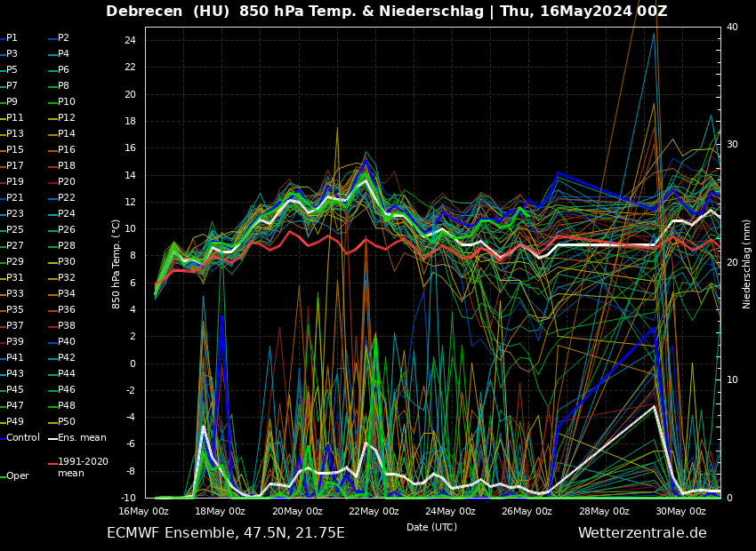Click the 22May 00z date tick label

374,511
